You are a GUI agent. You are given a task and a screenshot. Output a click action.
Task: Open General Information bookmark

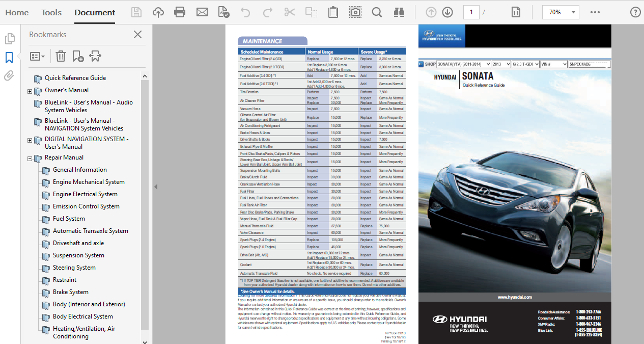pos(80,170)
